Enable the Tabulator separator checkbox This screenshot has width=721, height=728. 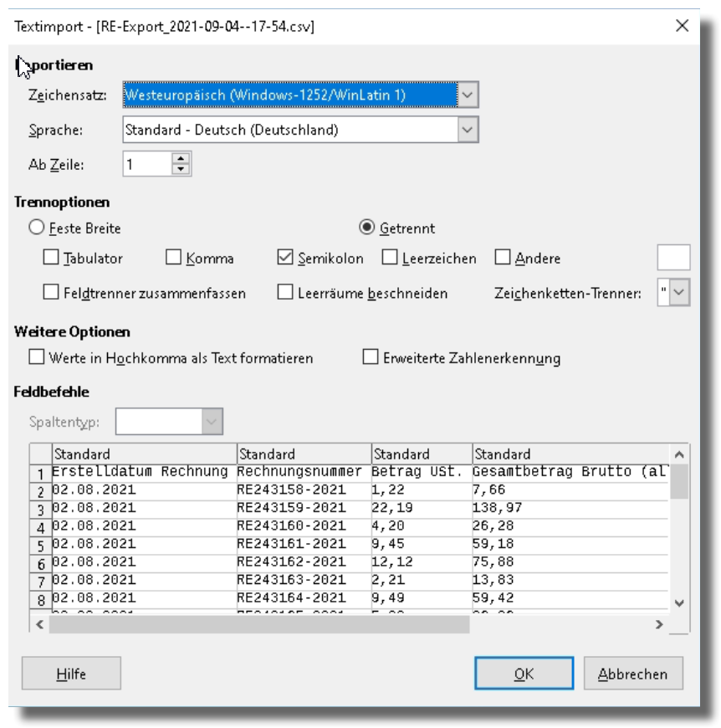tap(51, 258)
